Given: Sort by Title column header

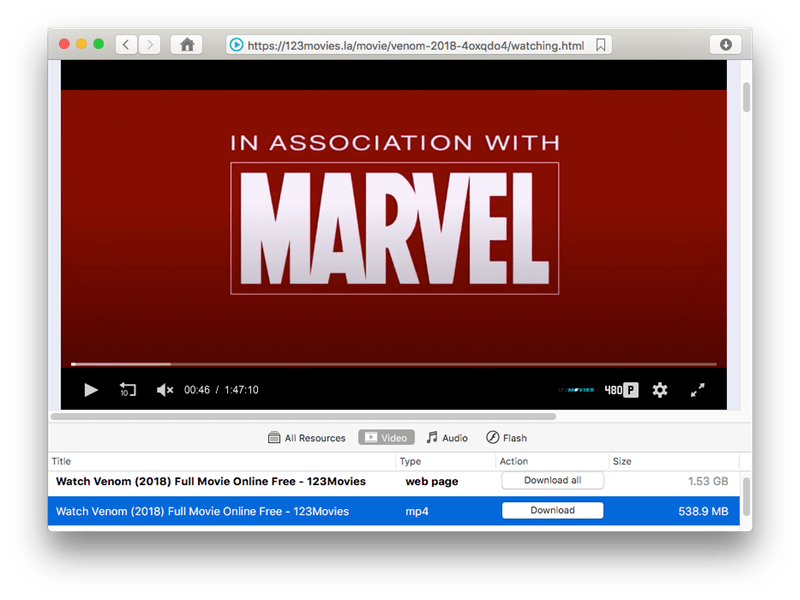Looking at the screenshot, I should pyautogui.click(x=221, y=461).
